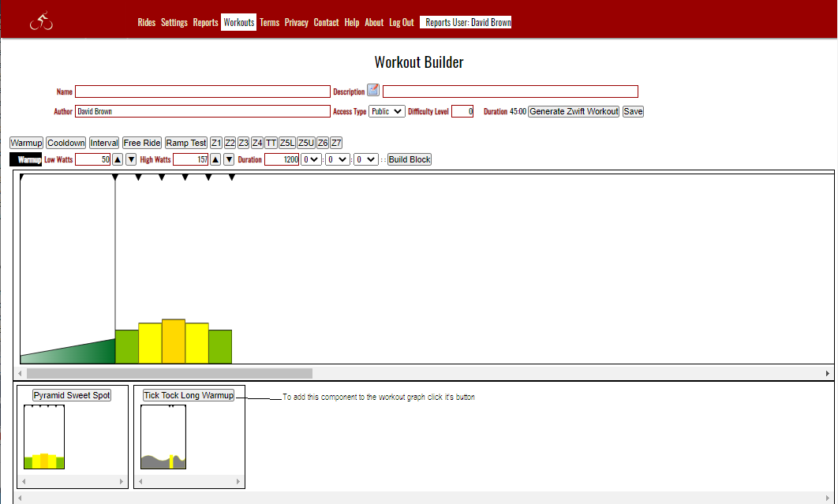The width and height of the screenshot is (838, 504).
Task: Select the orange middle bar in the graph
Action: [x=173, y=341]
